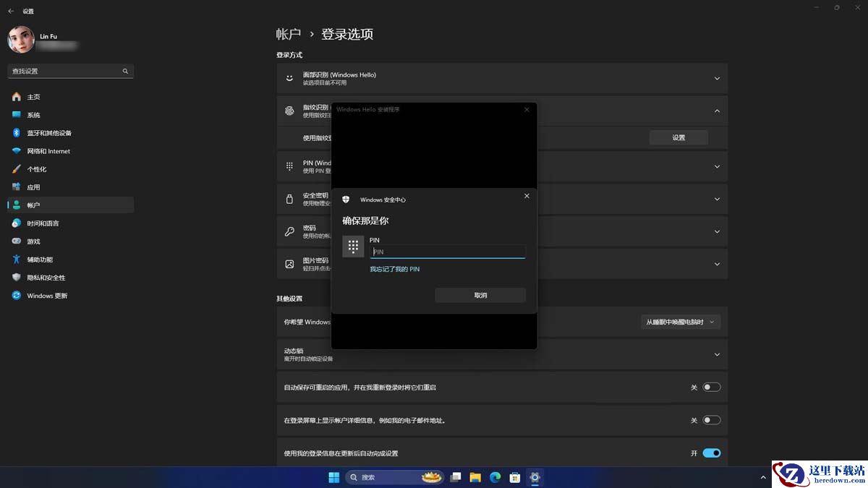Click the keypad icon beside PIN field
The height and width of the screenshot is (488, 868).
(353, 247)
